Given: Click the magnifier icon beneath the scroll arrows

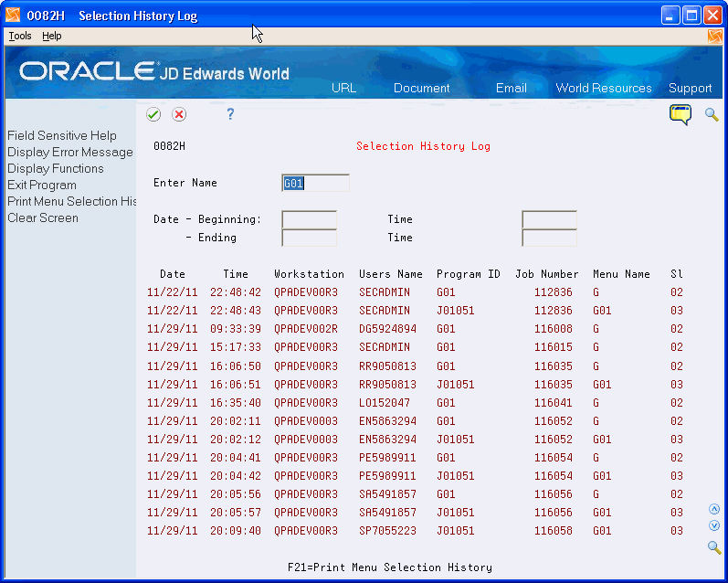Looking at the screenshot, I should (x=714, y=547).
